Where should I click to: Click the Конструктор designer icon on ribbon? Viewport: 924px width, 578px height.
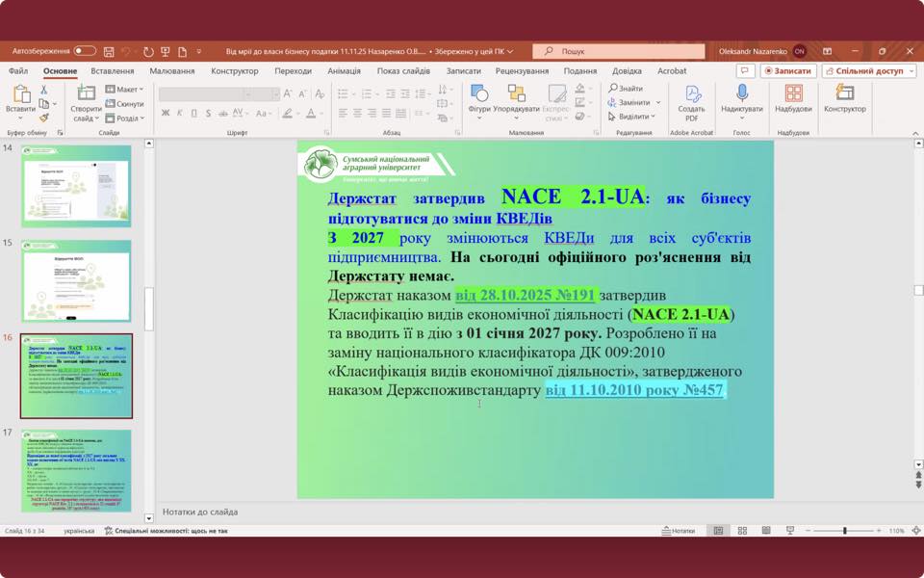point(844,99)
